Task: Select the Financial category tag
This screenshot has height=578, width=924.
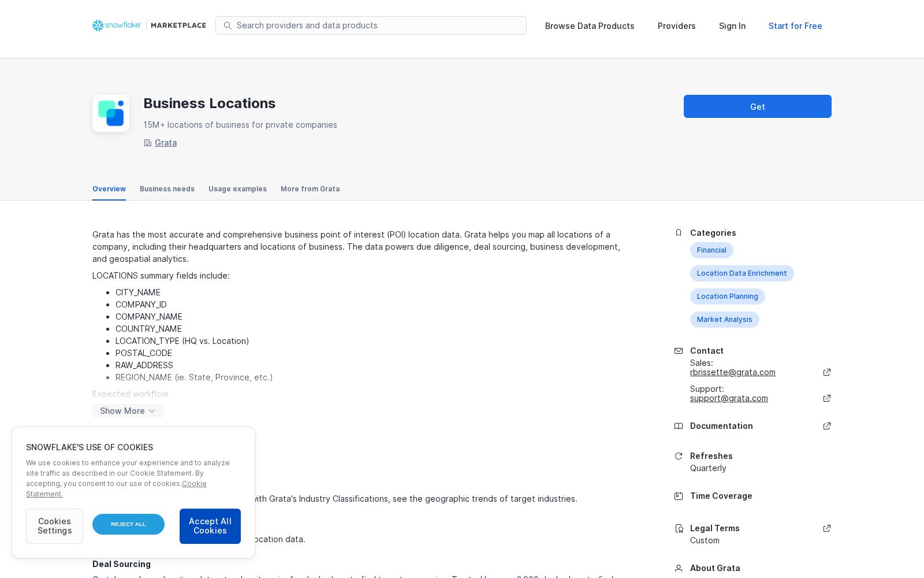Action: tap(711, 250)
